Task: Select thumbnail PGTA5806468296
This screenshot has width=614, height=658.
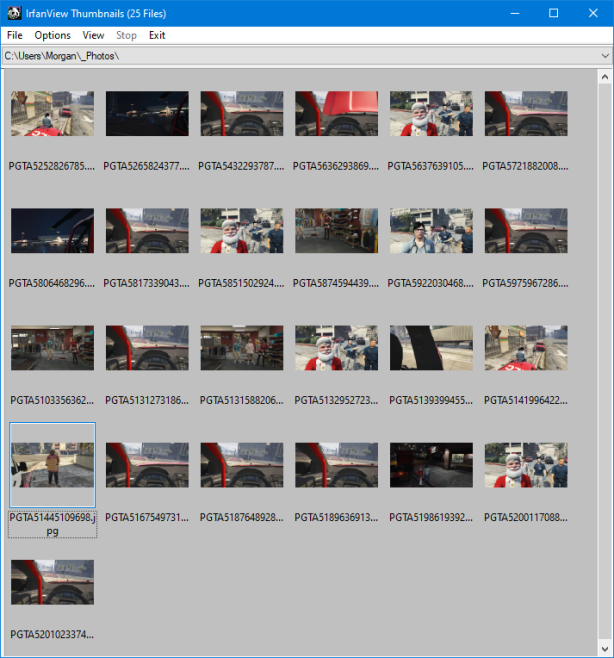Action: [x=52, y=230]
